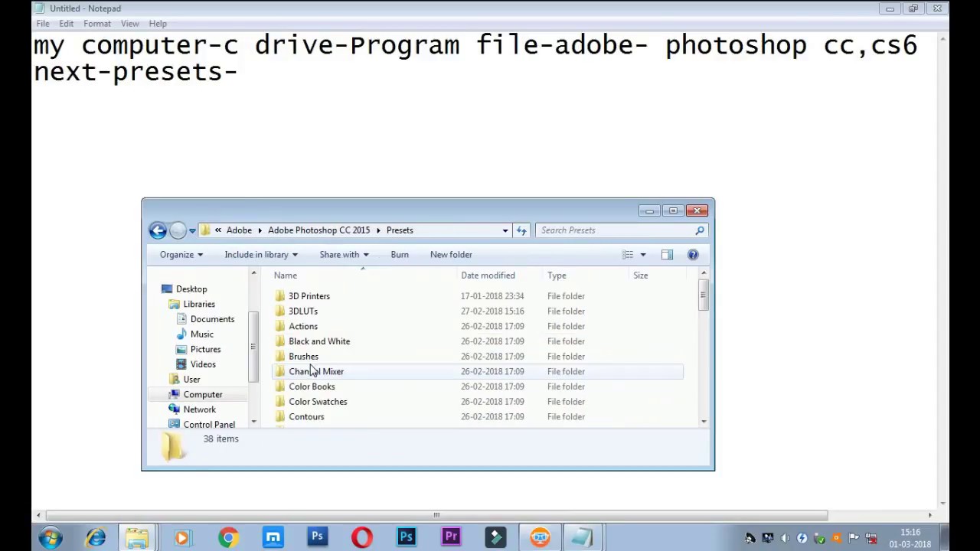
Task: Click the file list scroll up arrow
Action: [x=703, y=273]
